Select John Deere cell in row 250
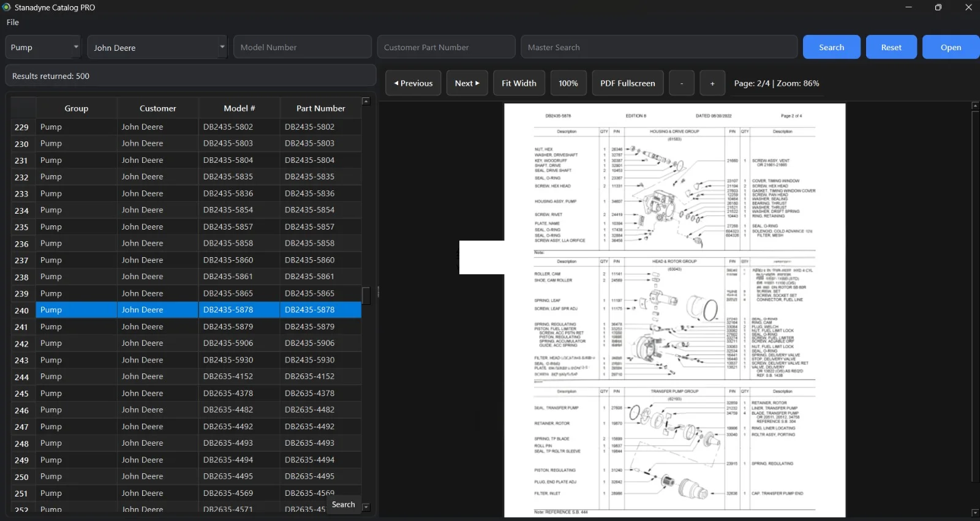980x521 pixels. point(158,476)
